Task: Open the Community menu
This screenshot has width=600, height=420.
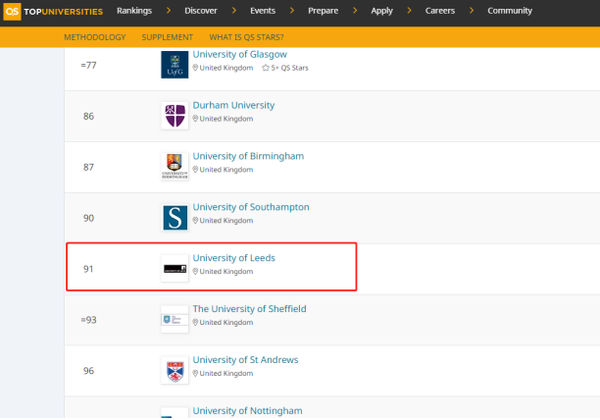Action: point(510,11)
